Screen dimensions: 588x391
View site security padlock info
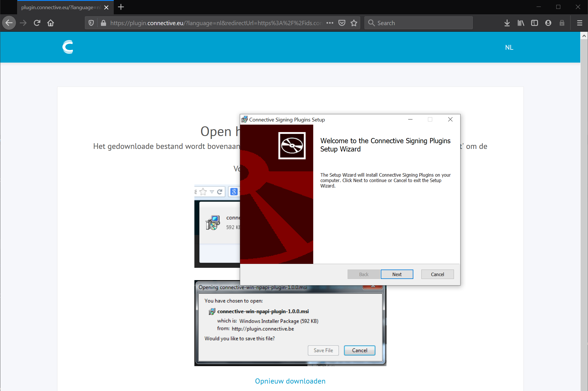point(103,23)
